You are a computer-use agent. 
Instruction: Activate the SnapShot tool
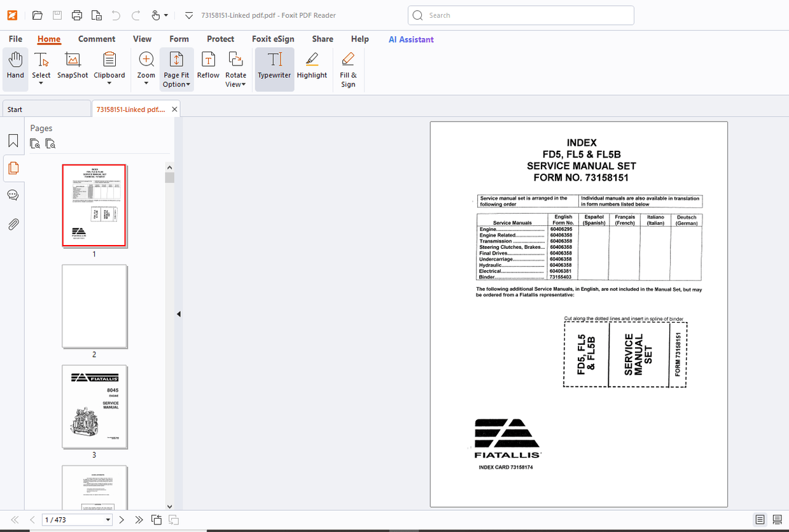click(x=72, y=68)
